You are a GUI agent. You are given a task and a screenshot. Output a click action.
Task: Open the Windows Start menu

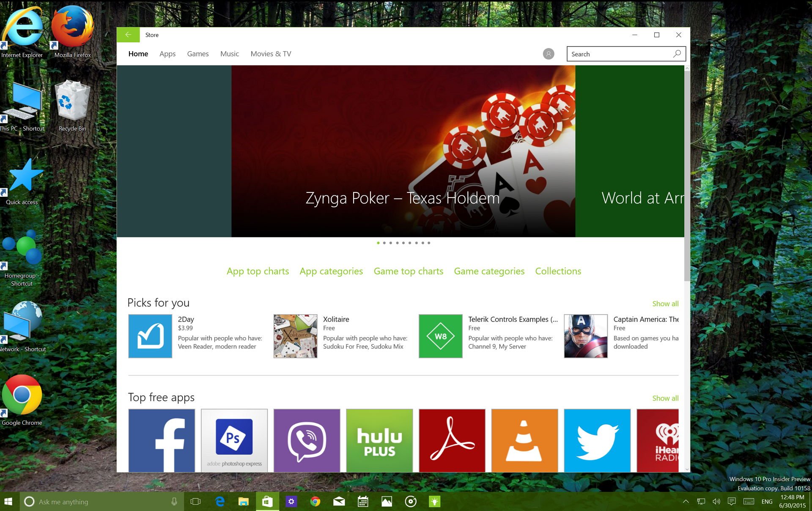point(8,502)
